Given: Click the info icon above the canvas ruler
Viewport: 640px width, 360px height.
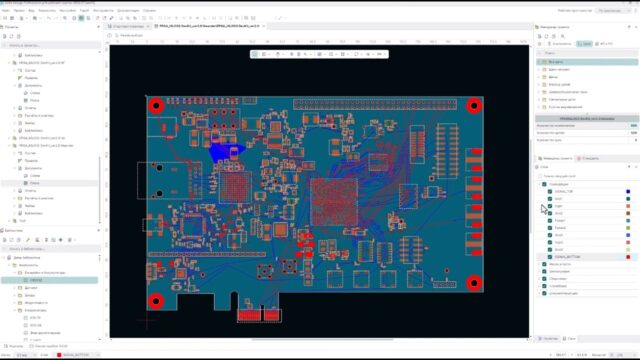Looking at the screenshot, I should pos(109,36).
